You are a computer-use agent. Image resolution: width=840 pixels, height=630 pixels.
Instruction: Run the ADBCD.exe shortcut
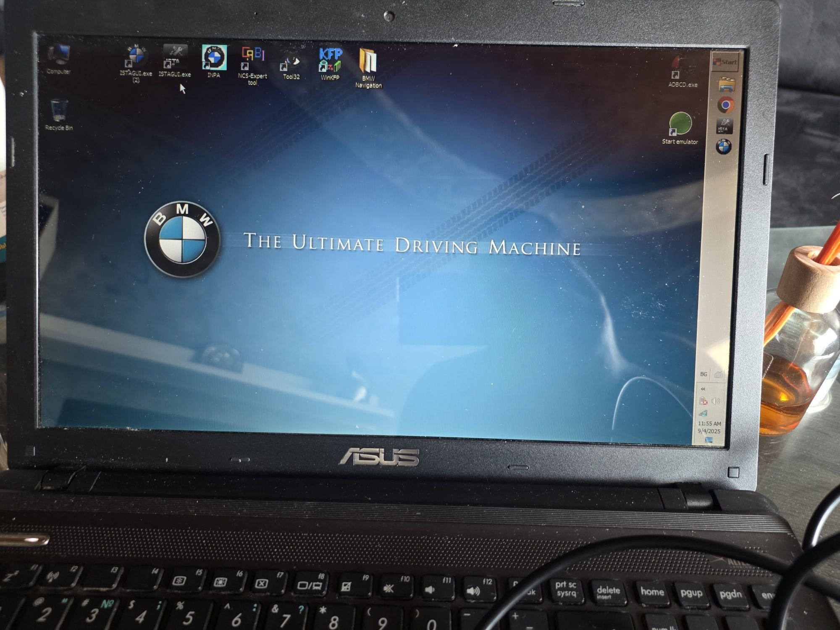click(682, 71)
